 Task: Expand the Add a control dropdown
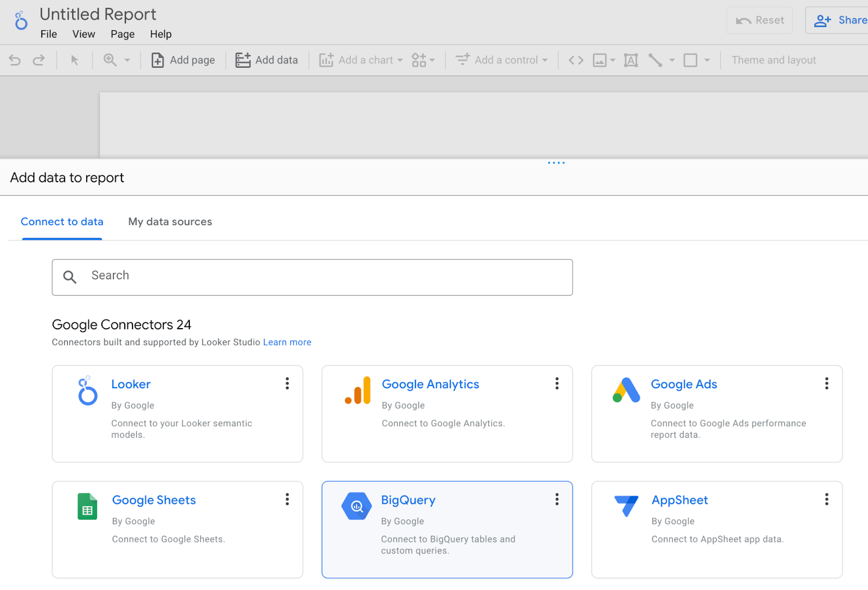click(x=501, y=60)
